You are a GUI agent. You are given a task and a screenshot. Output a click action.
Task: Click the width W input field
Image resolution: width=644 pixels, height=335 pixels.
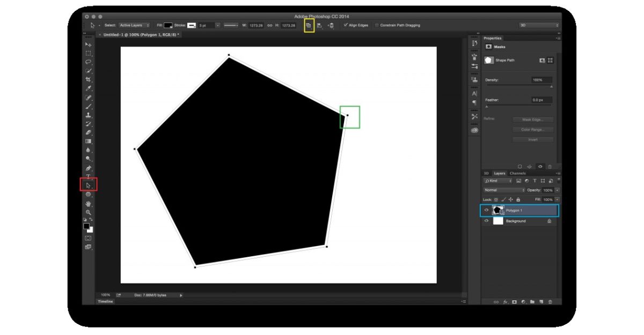(x=257, y=25)
